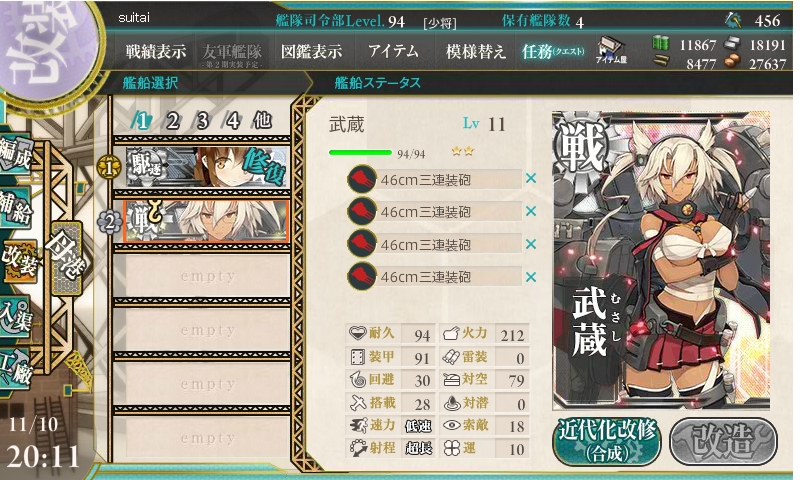This screenshot has height=480, width=800.
Task: Open 戦績表示 records menu
Action: point(156,52)
